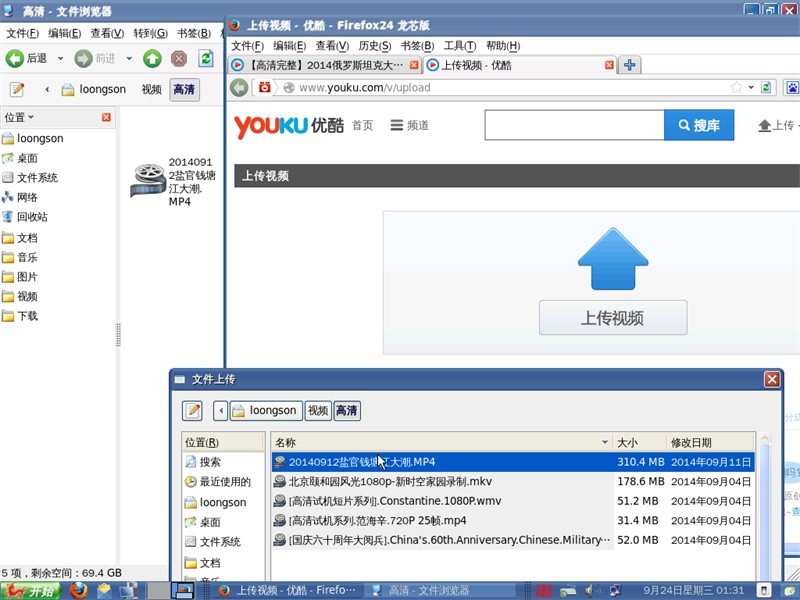
Task: Click the blue upload arrow graphic
Action: coord(613,259)
